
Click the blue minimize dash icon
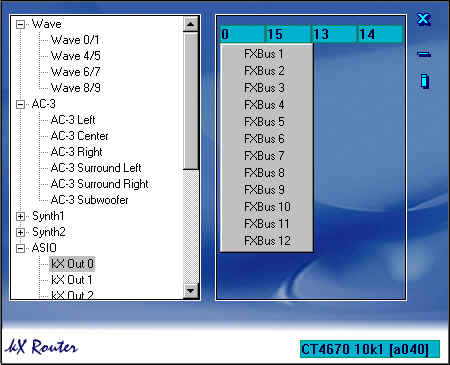coord(424,54)
